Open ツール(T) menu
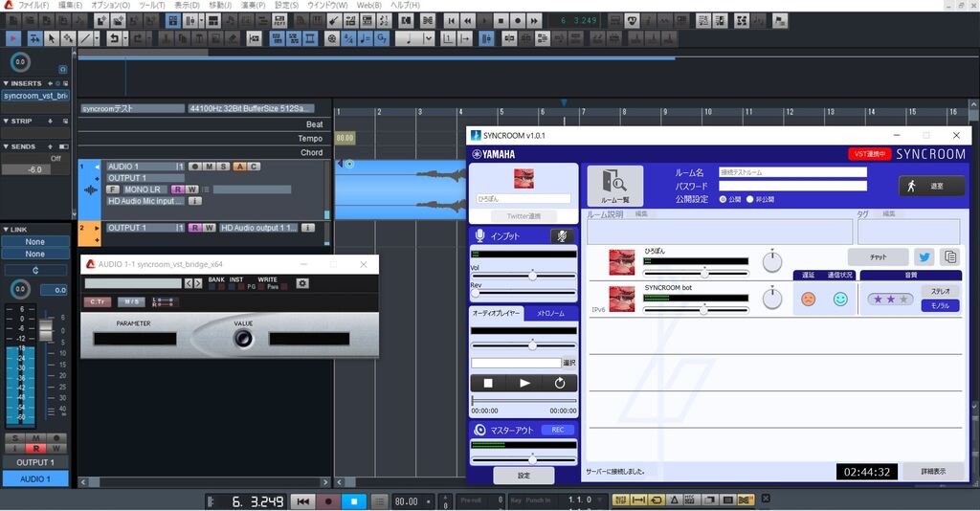The height and width of the screenshot is (511, 980). pos(152,5)
